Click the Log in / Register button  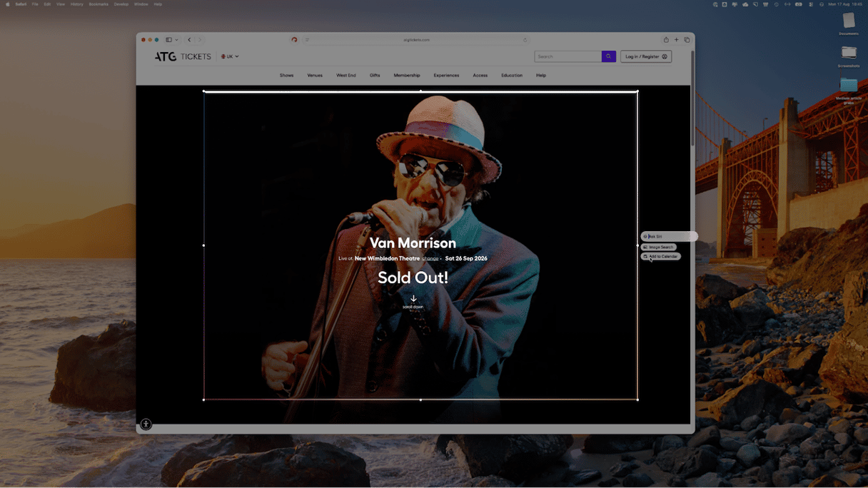pyautogui.click(x=646, y=56)
